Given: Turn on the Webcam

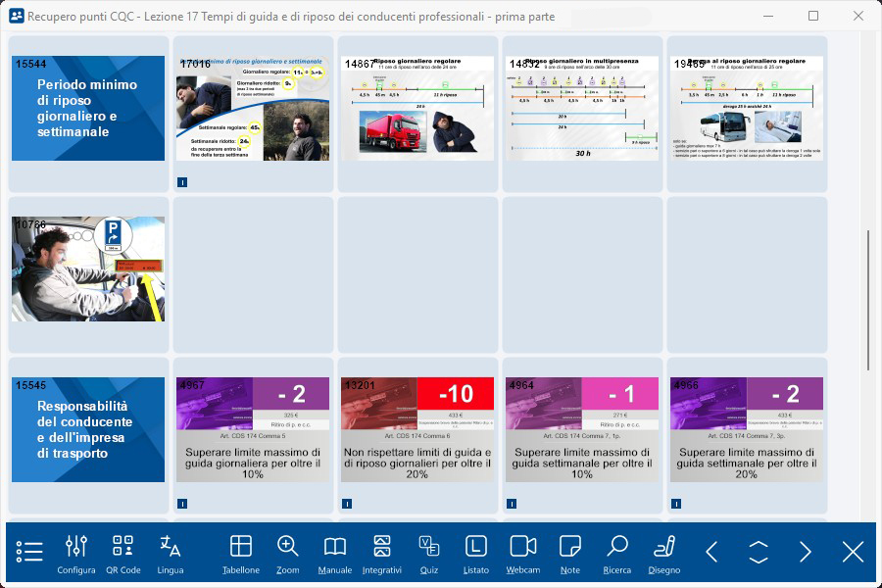Looking at the screenshot, I should (x=523, y=555).
